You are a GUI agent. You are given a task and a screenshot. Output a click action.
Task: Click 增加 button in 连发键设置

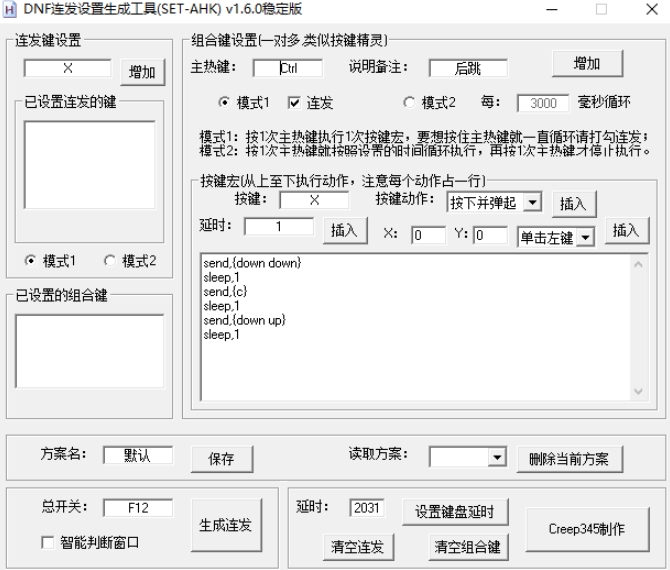click(142, 72)
